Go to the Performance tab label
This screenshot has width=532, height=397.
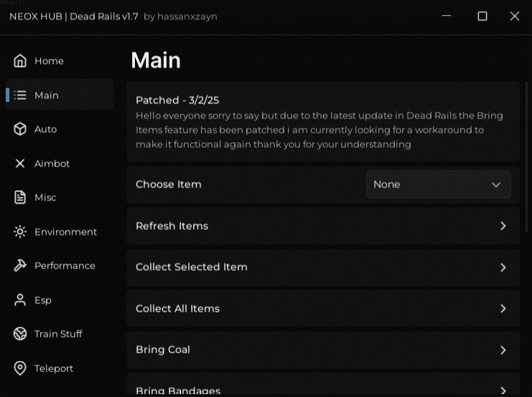point(65,266)
